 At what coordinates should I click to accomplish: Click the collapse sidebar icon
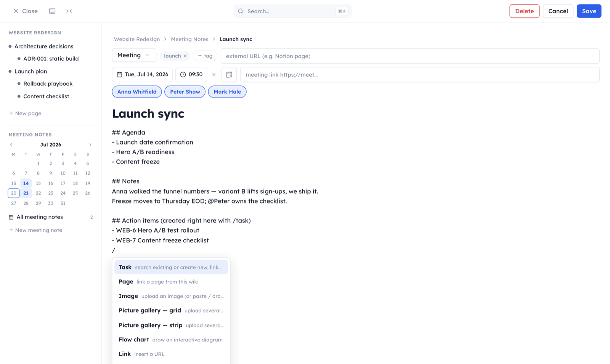[x=69, y=11]
